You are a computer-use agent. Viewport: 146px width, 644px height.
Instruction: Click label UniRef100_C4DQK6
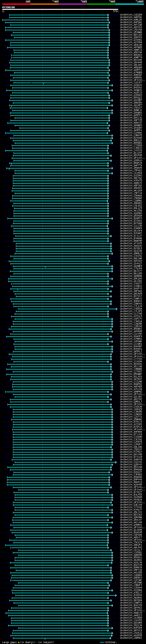[131, 575]
